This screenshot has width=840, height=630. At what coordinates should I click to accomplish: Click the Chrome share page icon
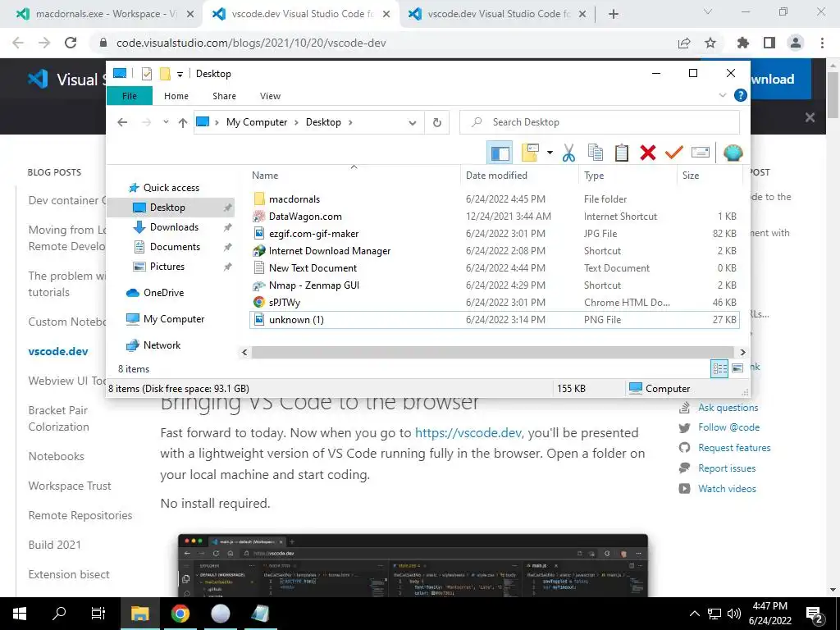pos(684,43)
